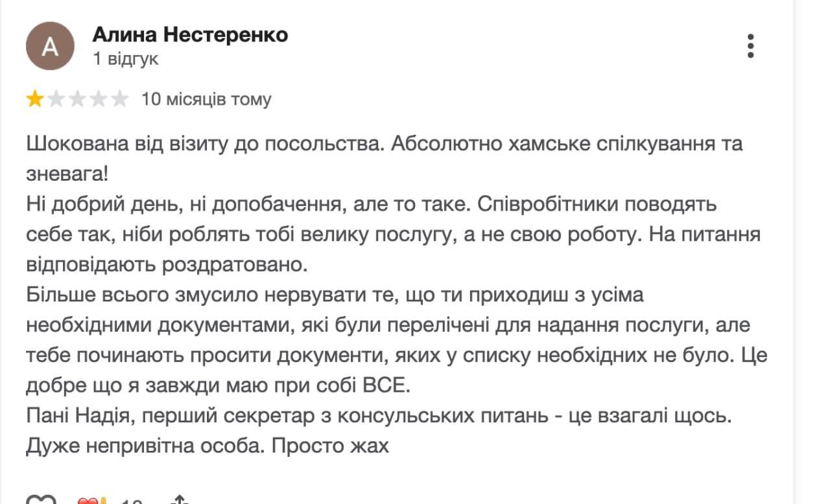The height and width of the screenshot is (504, 830).
Task: Click the red heart reaction emoji
Action: [88, 501]
